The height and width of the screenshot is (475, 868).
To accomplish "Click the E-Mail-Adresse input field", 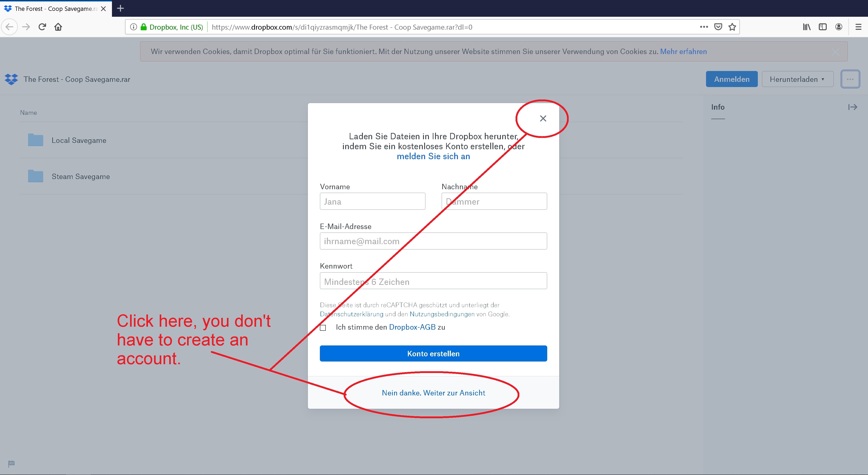I will tap(433, 241).
